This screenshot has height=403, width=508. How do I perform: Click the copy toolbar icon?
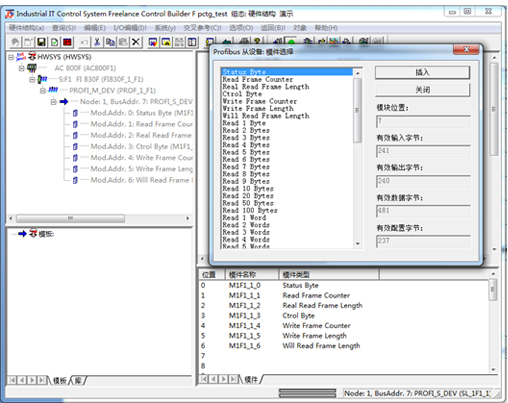110,42
